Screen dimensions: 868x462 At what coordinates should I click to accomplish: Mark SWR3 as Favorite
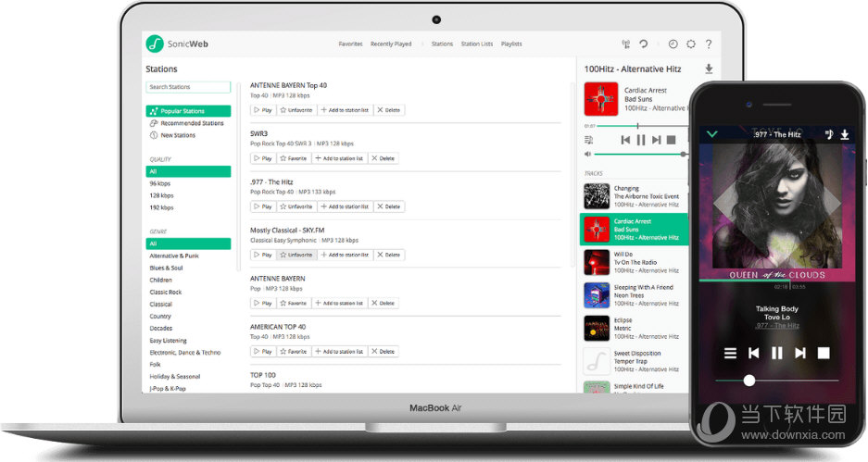[294, 158]
